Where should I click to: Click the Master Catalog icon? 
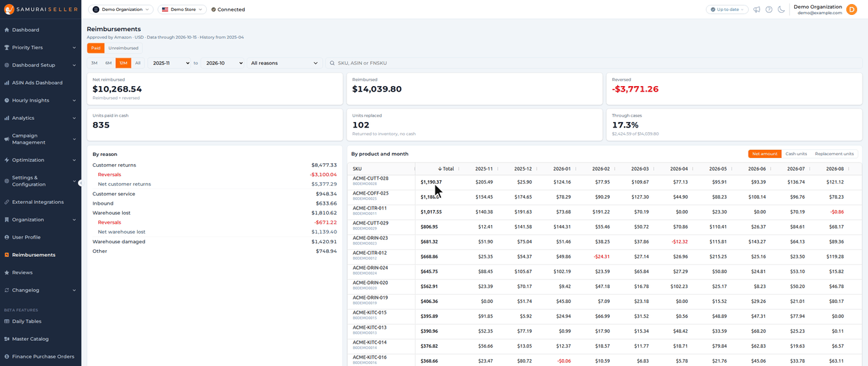click(x=7, y=339)
